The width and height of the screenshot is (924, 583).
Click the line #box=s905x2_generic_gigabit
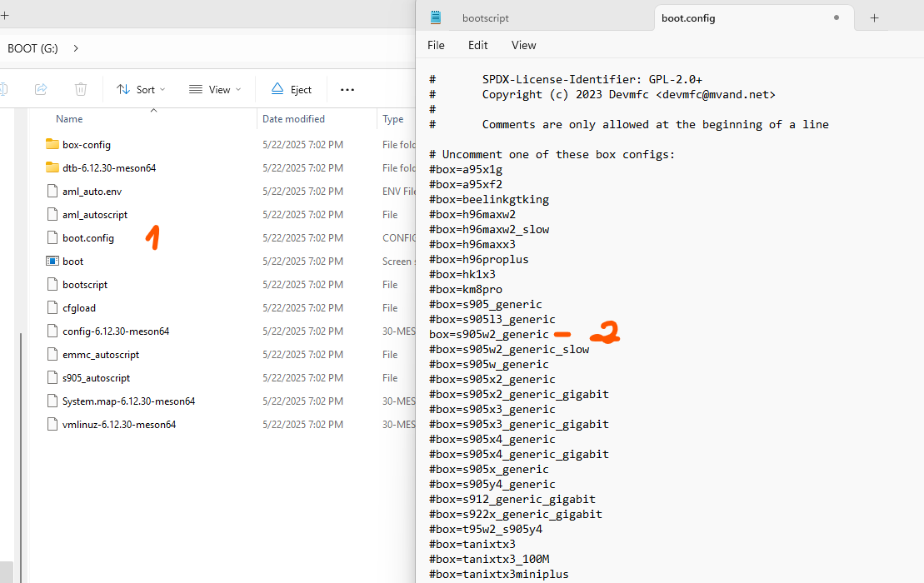point(519,395)
